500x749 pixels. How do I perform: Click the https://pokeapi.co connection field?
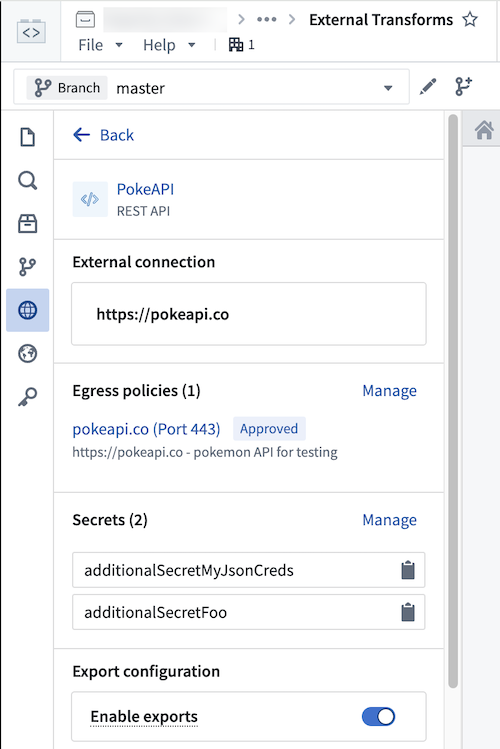(x=248, y=314)
